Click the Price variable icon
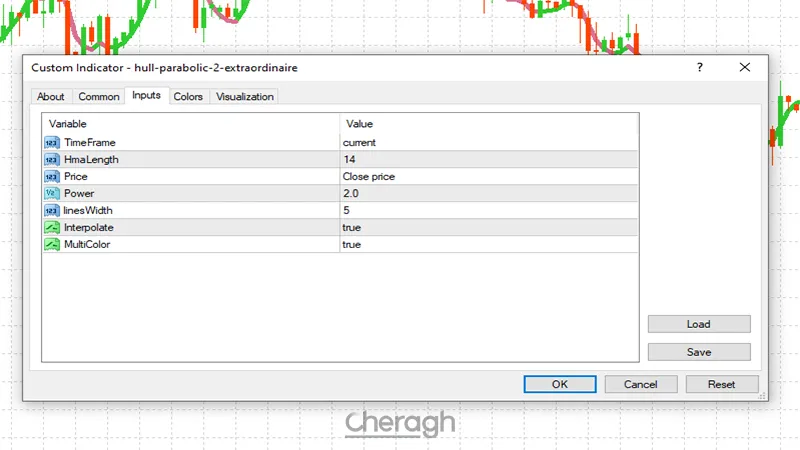The width and height of the screenshot is (800, 450). [x=52, y=177]
